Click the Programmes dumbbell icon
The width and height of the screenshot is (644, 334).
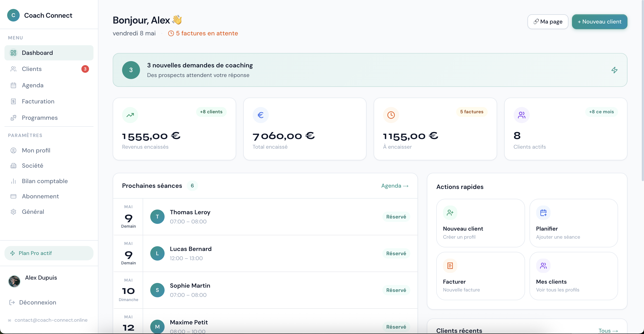click(13, 118)
